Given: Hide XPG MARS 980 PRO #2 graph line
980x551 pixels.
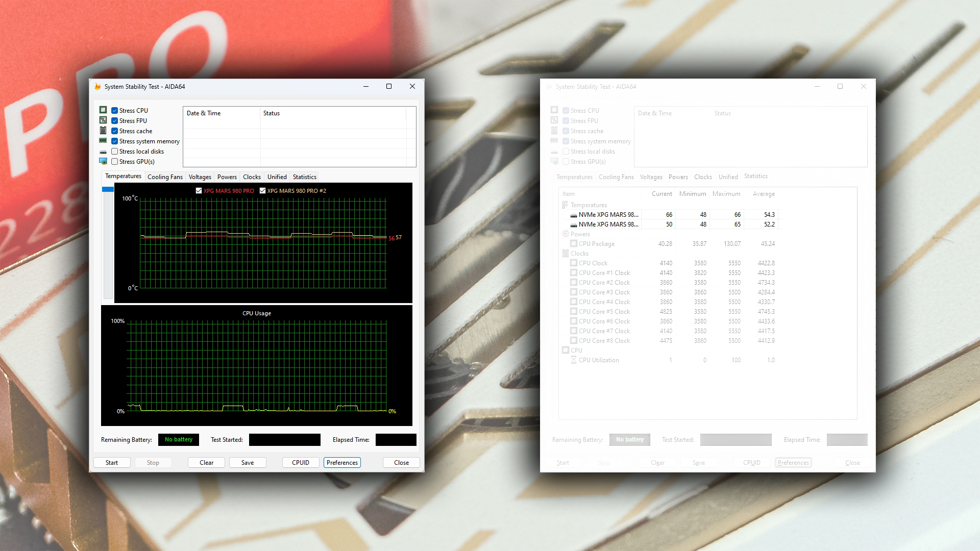Looking at the screenshot, I should pos(262,191).
